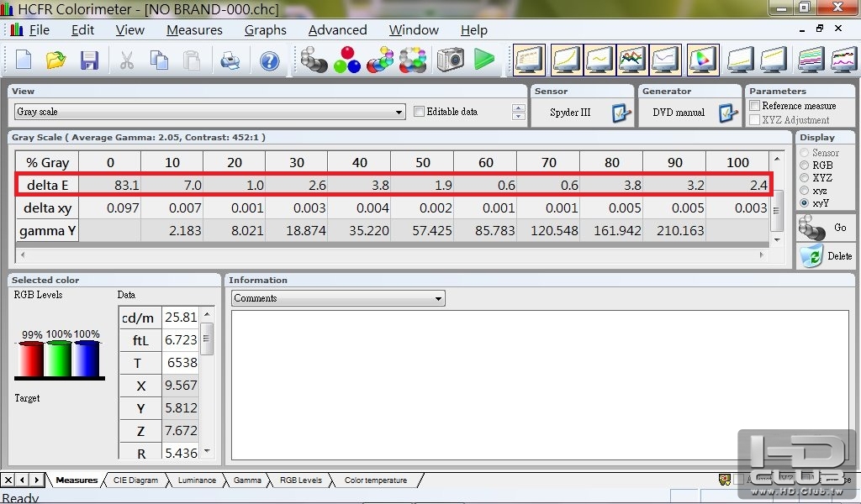Switch to the Luminance tab
Viewport: 861px width, 504px height.
197,480
